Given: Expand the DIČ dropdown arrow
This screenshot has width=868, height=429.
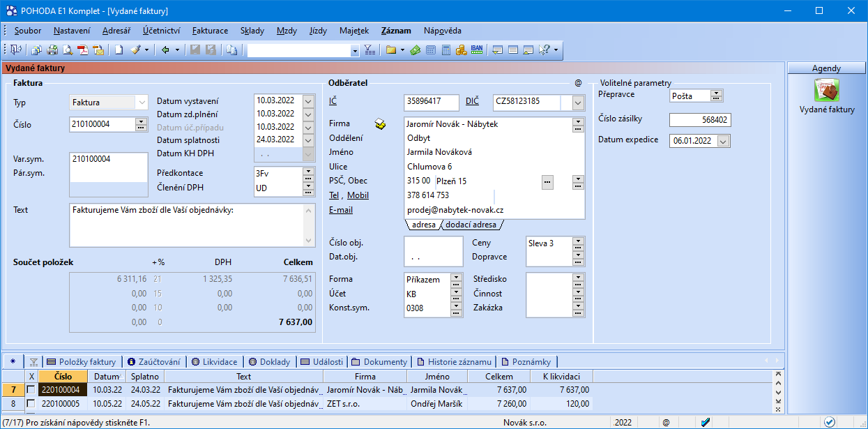Looking at the screenshot, I should pyautogui.click(x=578, y=103).
